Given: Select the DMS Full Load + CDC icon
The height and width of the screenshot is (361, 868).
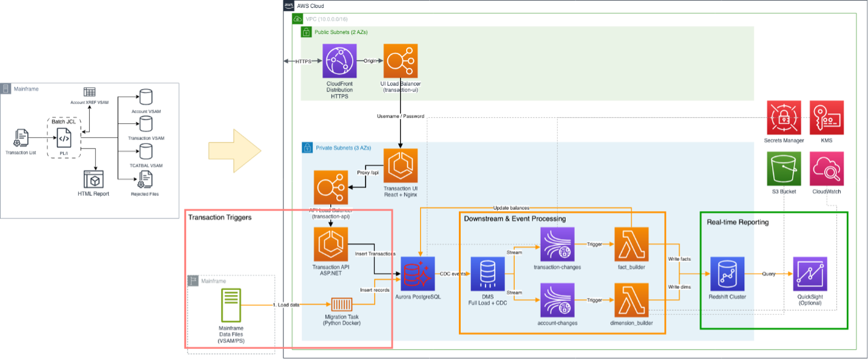Looking at the screenshot, I should 489,273.
